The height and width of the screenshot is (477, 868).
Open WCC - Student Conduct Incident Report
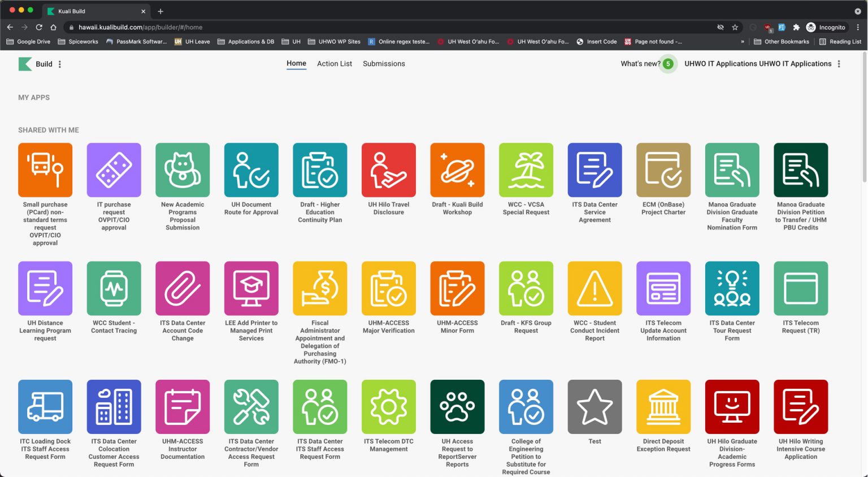point(594,288)
